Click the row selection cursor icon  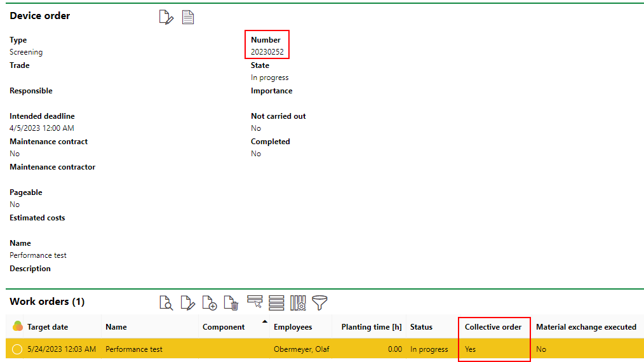[255, 303]
